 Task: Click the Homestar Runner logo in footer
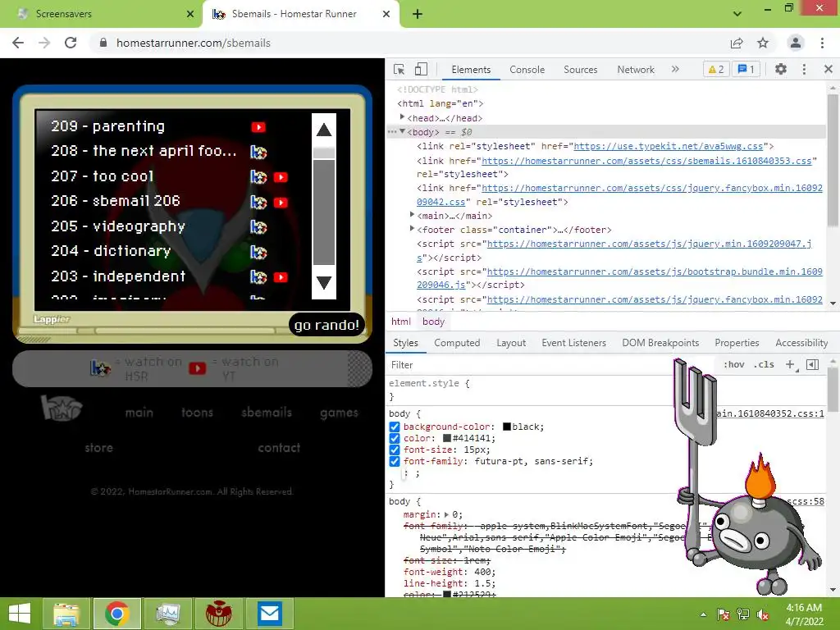point(61,408)
